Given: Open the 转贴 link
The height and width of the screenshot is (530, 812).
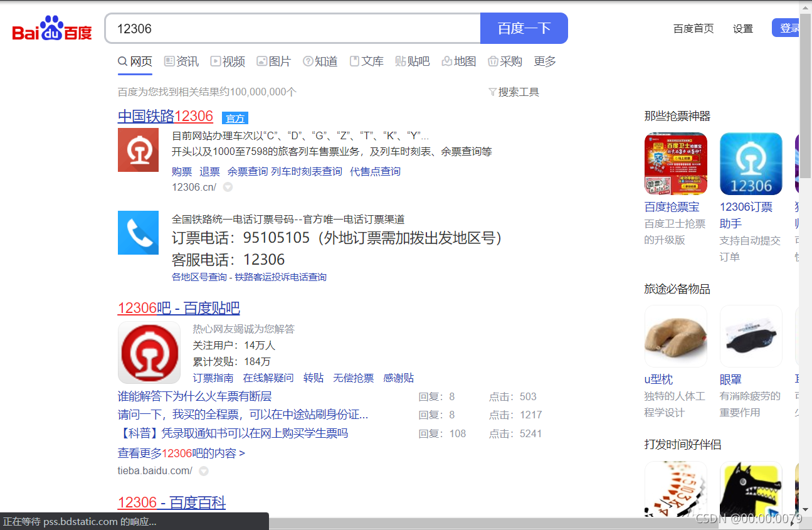Looking at the screenshot, I should pyautogui.click(x=314, y=378).
